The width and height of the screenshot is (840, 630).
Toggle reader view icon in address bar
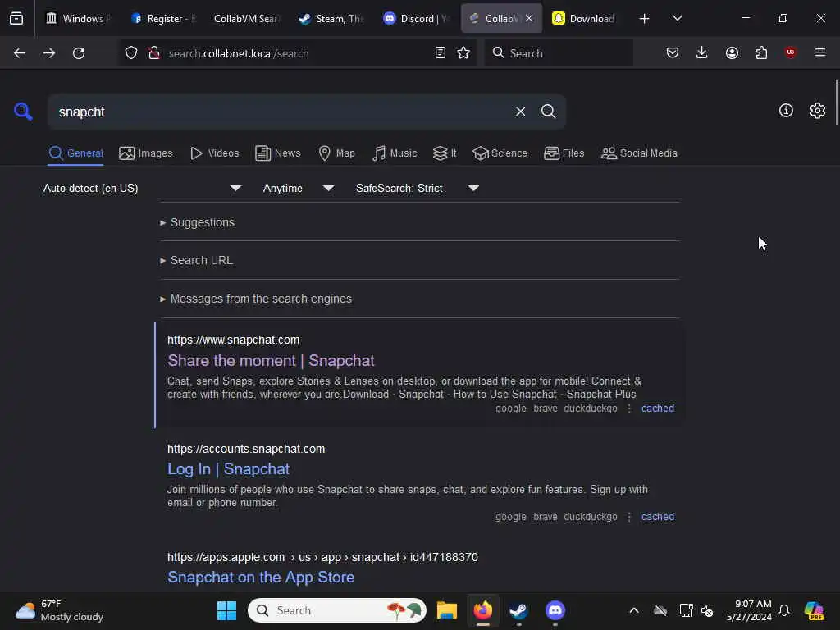[x=441, y=53]
